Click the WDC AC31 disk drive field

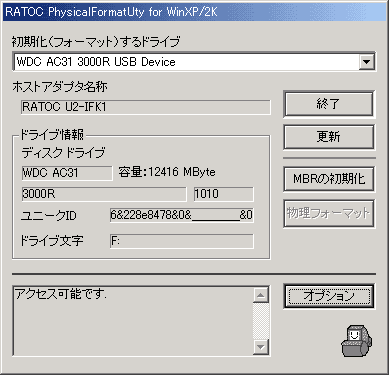pos(67,173)
